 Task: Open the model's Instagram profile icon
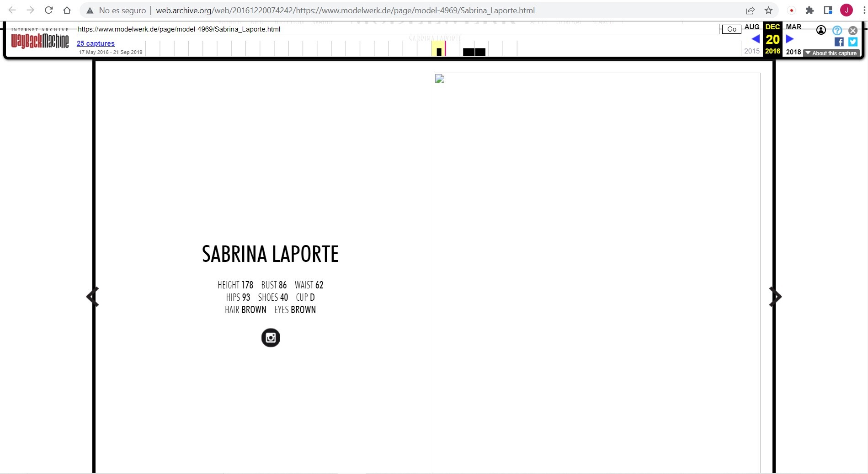pos(271,338)
